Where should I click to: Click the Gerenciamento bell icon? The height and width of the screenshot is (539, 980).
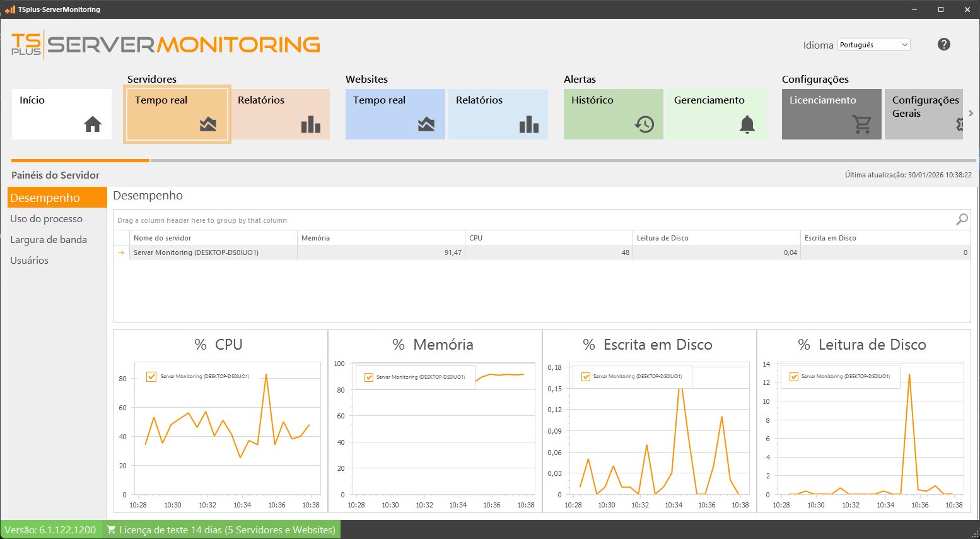(747, 124)
